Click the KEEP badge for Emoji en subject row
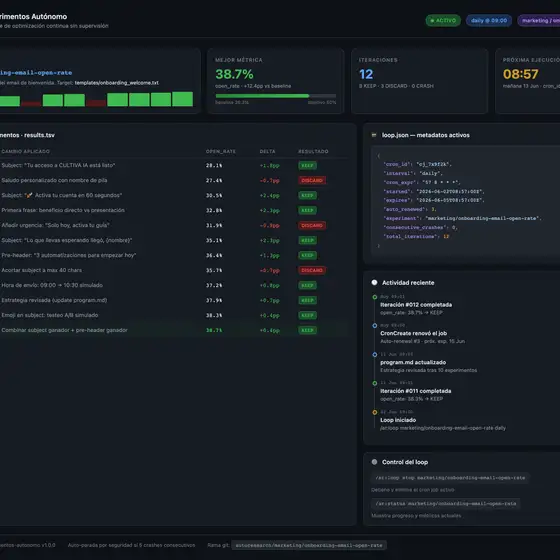 [x=307, y=315]
